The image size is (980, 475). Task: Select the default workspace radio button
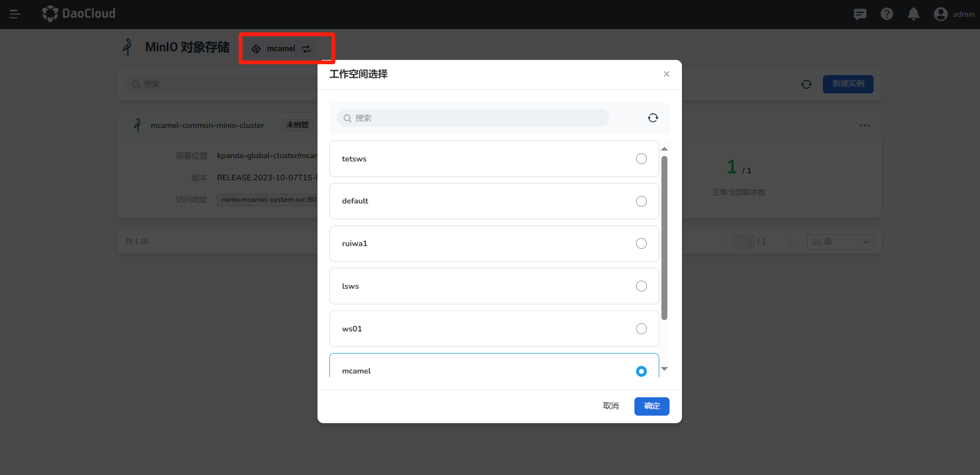click(641, 201)
